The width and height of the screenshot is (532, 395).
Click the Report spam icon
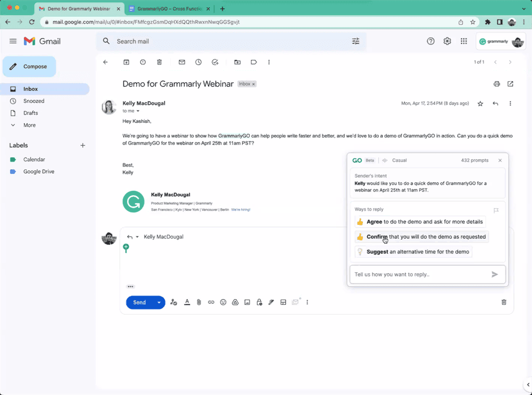coord(143,62)
